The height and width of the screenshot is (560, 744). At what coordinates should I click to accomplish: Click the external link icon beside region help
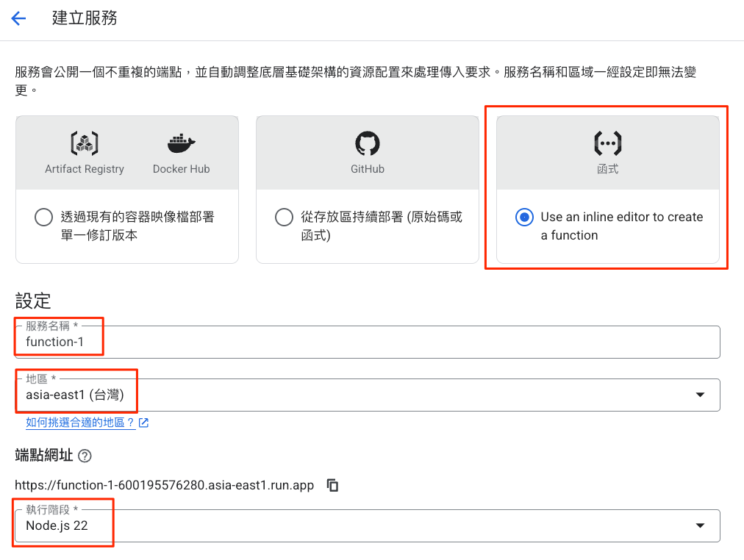(144, 423)
